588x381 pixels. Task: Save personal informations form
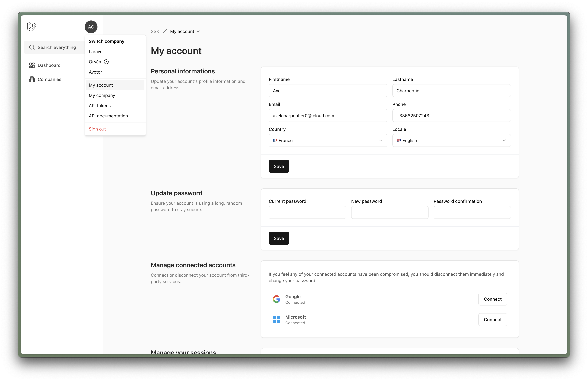279,166
